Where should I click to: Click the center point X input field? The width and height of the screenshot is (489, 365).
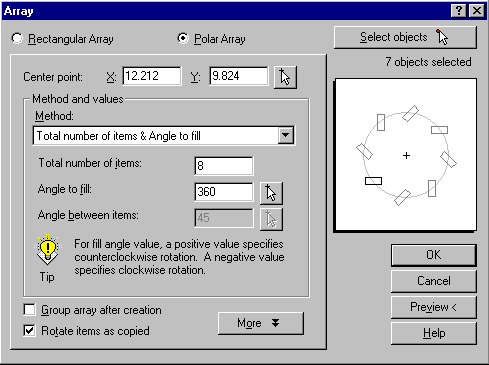(x=152, y=76)
